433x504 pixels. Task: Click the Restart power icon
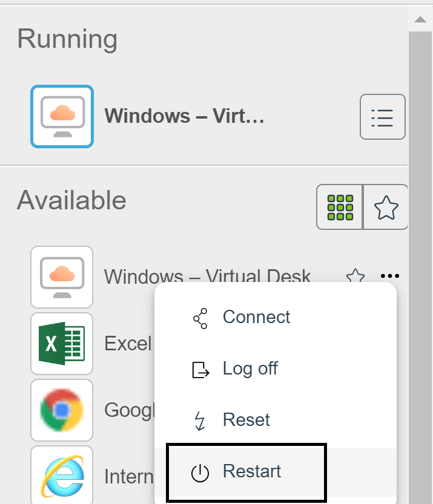tap(200, 473)
